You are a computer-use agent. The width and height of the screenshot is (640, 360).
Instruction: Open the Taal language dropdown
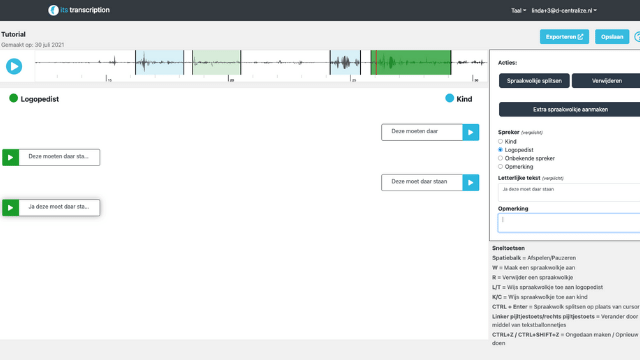(x=518, y=11)
